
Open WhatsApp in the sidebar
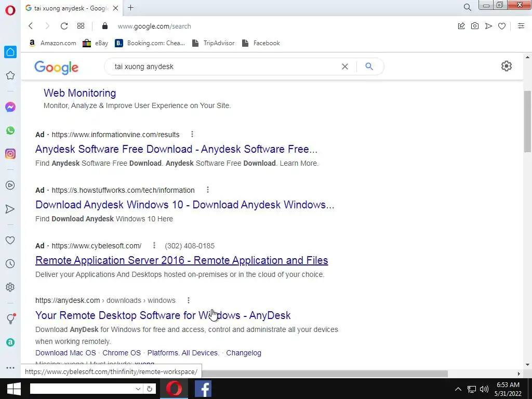(10, 130)
